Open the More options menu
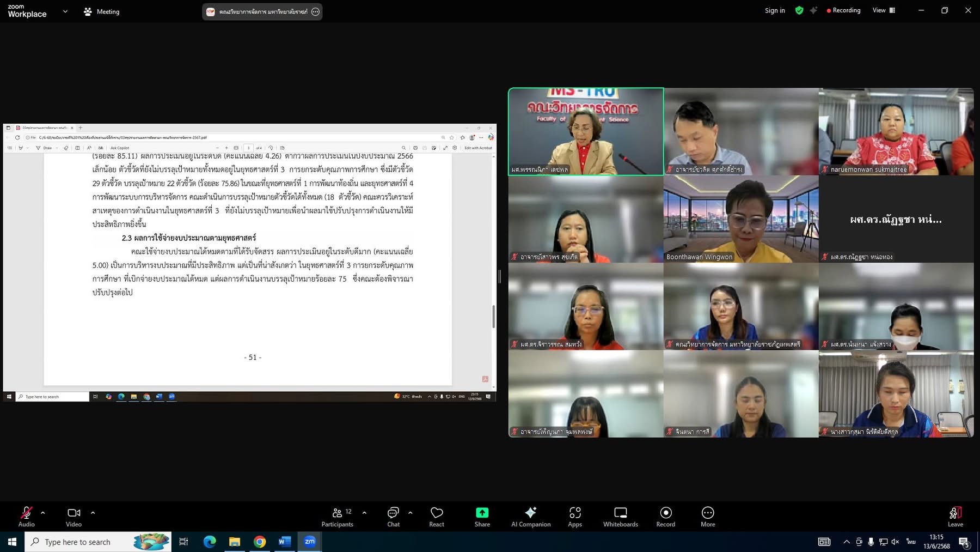The height and width of the screenshot is (552, 980). (x=708, y=517)
